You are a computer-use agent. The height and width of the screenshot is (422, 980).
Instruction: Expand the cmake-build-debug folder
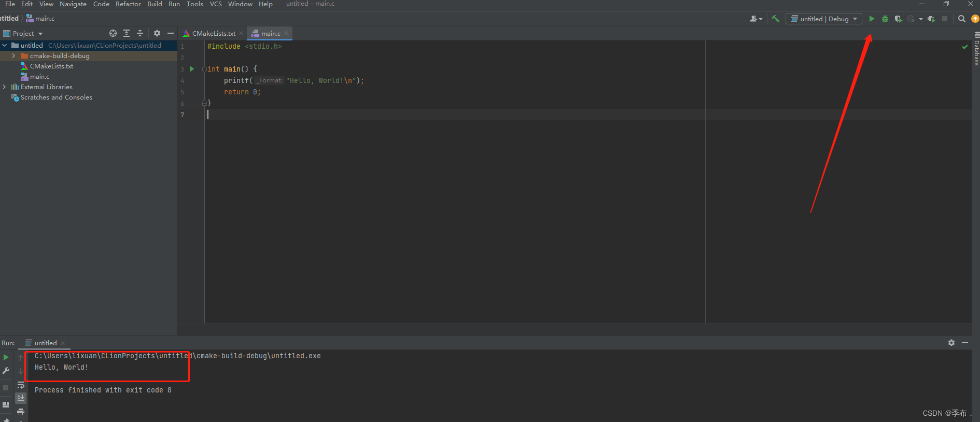13,56
